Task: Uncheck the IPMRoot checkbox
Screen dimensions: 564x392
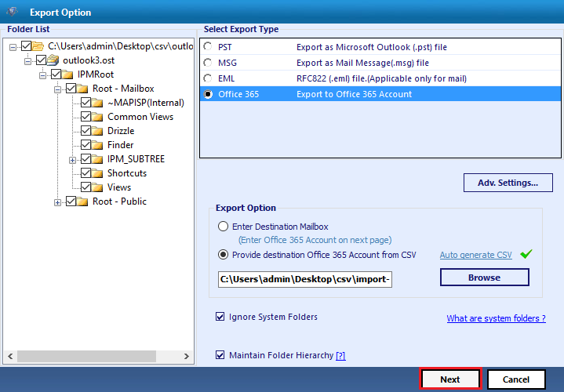Action: pyautogui.click(x=56, y=74)
